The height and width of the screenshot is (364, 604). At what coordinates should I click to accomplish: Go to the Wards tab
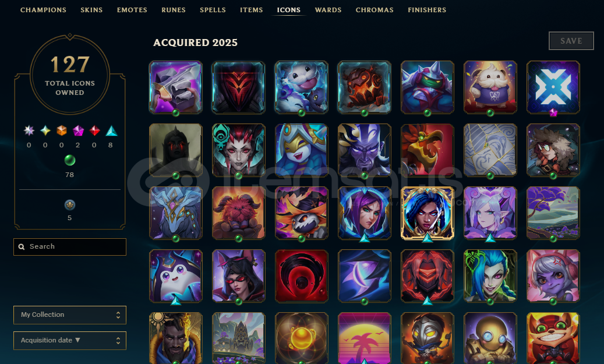pyautogui.click(x=328, y=10)
